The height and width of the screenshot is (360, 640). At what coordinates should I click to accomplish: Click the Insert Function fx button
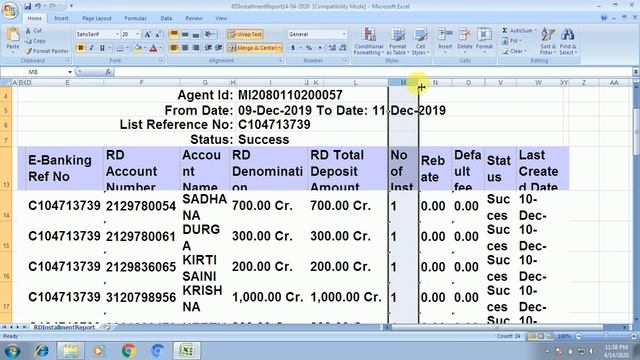[x=108, y=72]
